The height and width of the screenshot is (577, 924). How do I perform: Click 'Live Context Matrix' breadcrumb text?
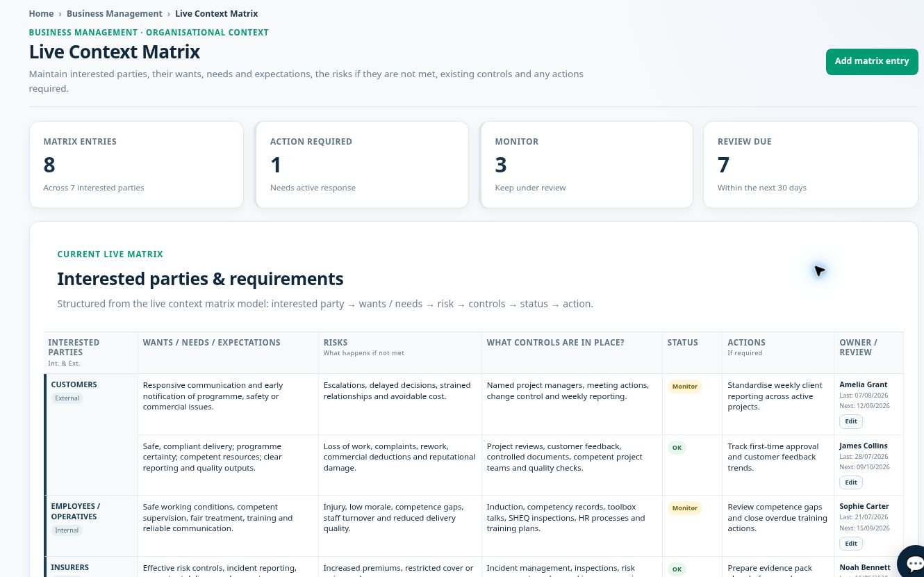coord(217,13)
